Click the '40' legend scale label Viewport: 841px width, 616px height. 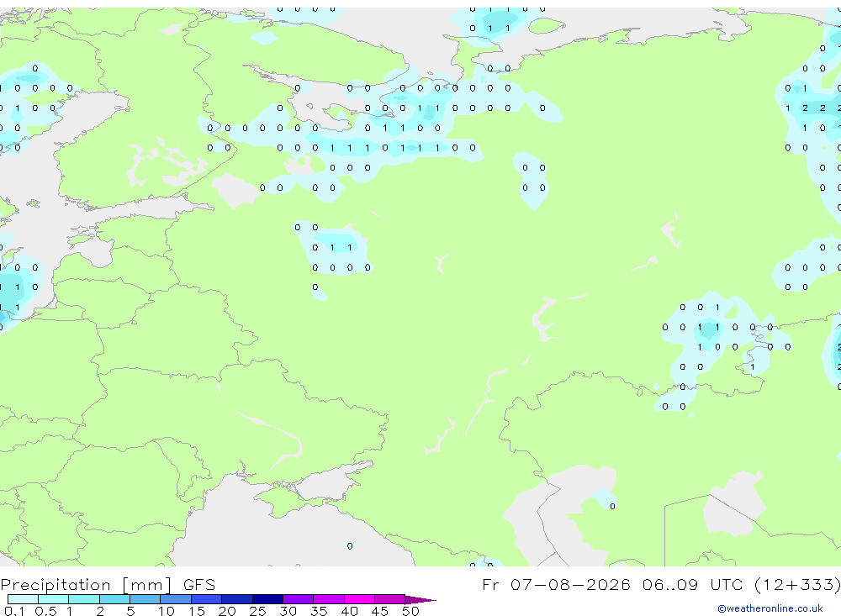[x=349, y=611]
